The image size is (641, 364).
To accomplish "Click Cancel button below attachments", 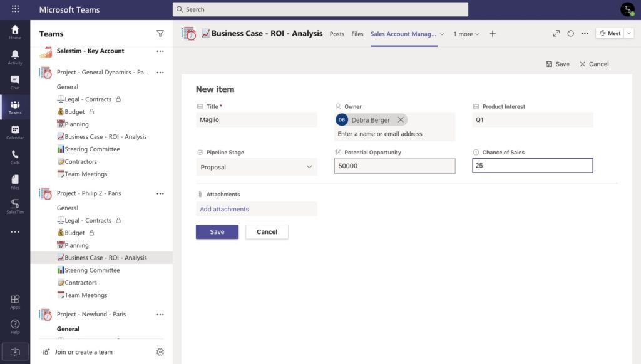I will click(x=267, y=231).
